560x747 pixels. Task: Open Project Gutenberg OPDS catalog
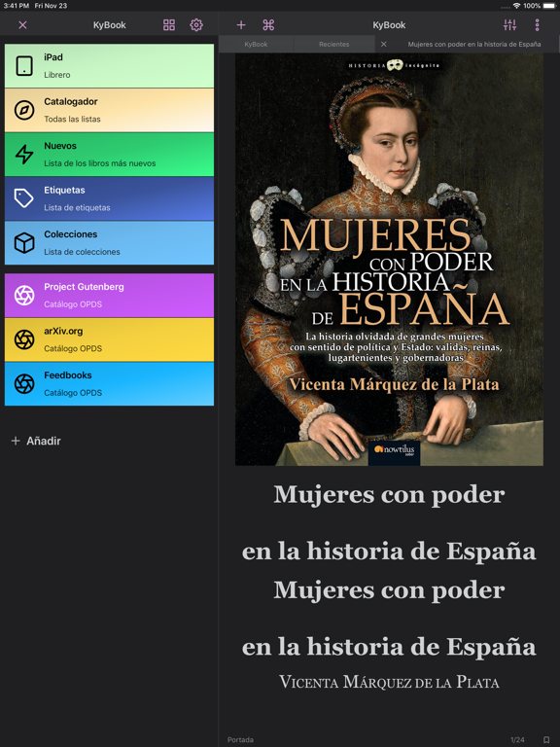tap(109, 296)
